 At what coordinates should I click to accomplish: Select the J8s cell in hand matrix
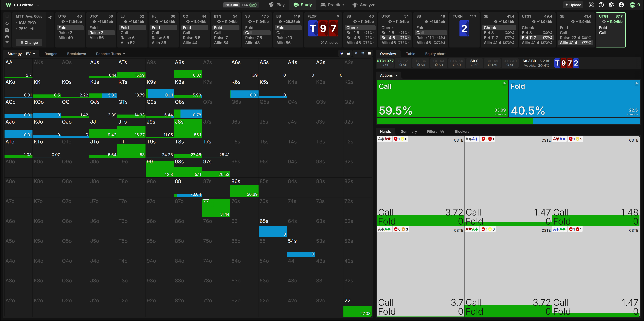point(188,128)
